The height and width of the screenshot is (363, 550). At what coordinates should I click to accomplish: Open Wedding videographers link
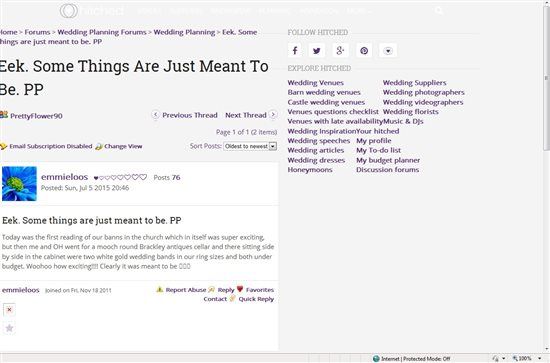(423, 102)
